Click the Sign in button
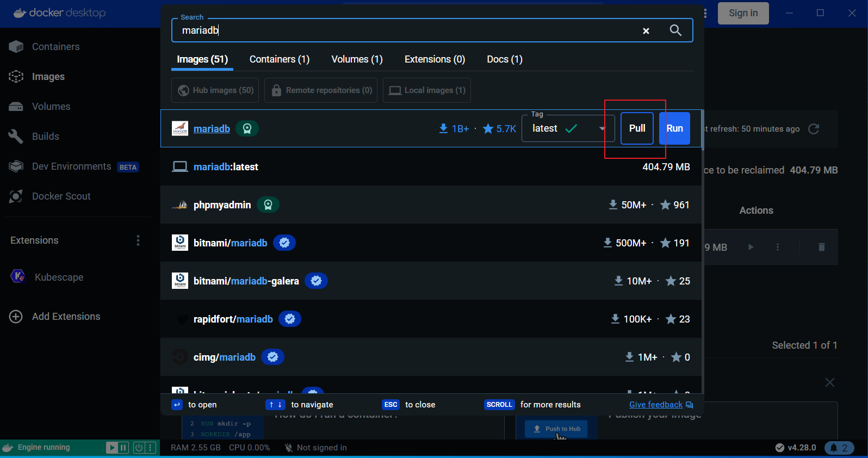The height and width of the screenshot is (458, 868). 743,13
